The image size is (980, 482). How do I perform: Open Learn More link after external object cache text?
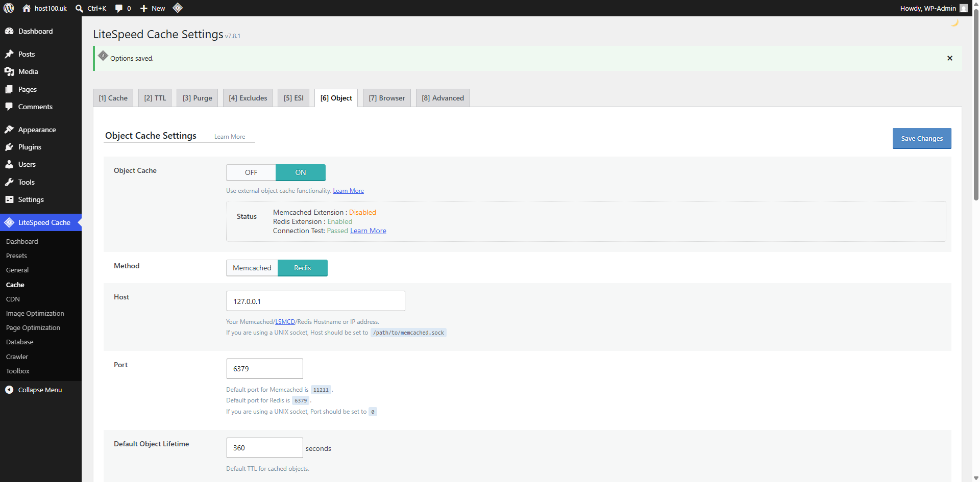[349, 191]
